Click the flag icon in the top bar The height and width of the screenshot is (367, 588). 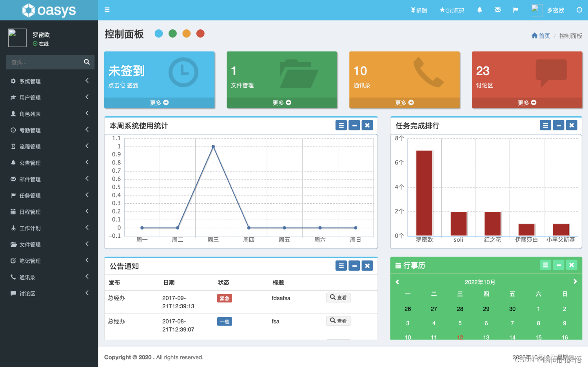click(x=515, y=10)
